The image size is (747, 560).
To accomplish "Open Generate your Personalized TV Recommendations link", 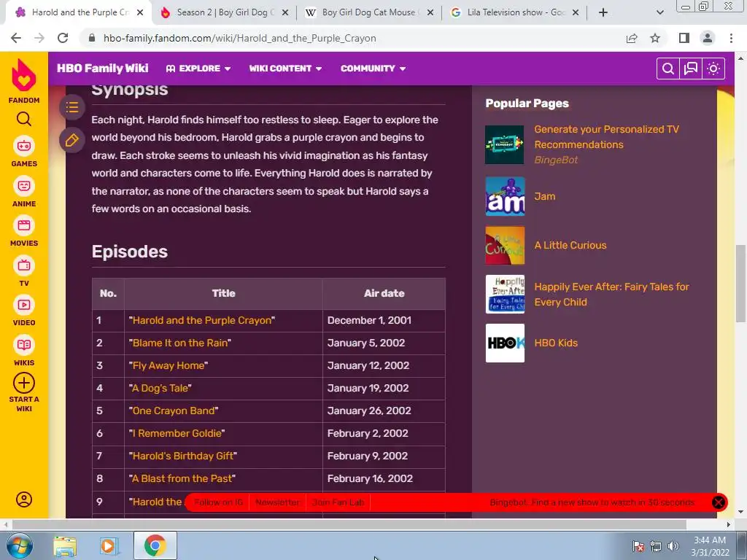I will (606, 136).
